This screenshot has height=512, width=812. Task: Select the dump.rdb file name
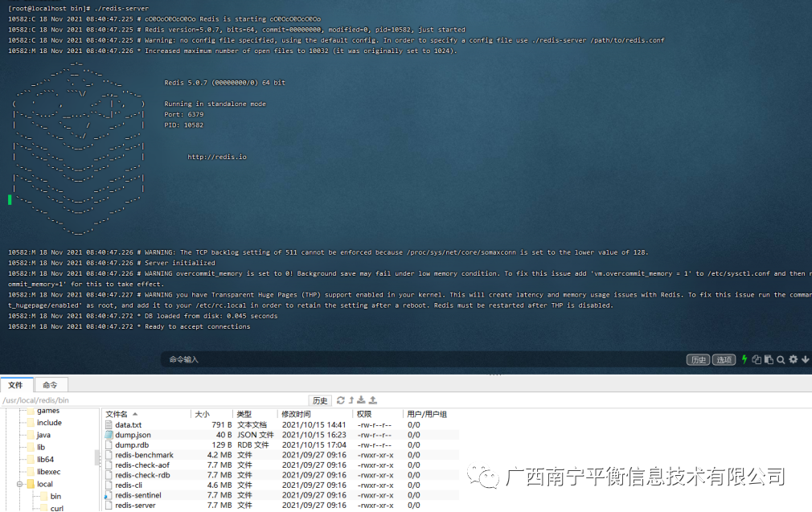(x=132, y=444)
